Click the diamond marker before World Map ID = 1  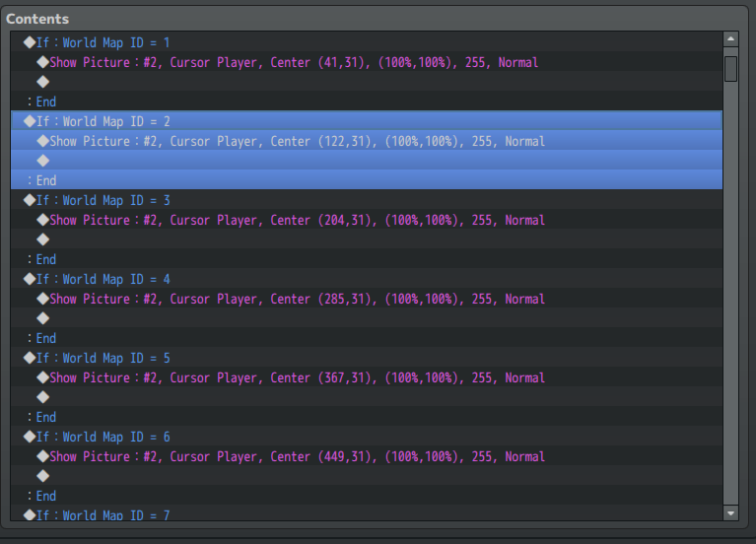click(30, 42)
